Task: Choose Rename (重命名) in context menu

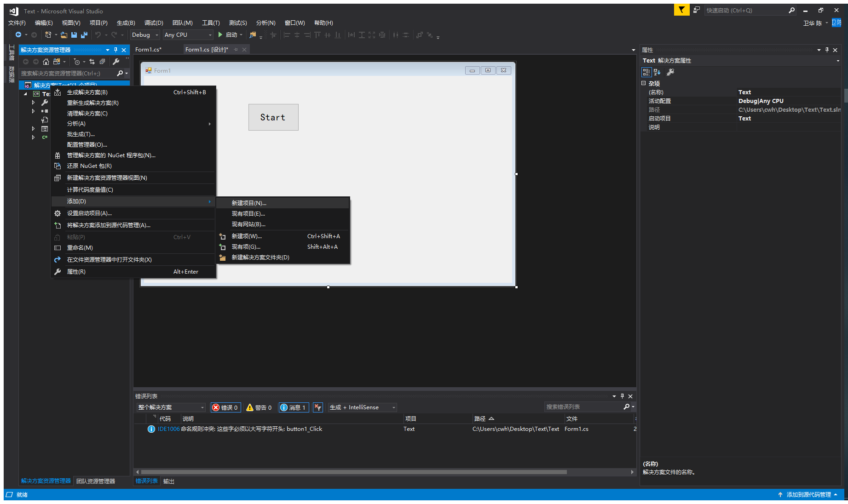Action: [133, 248]
